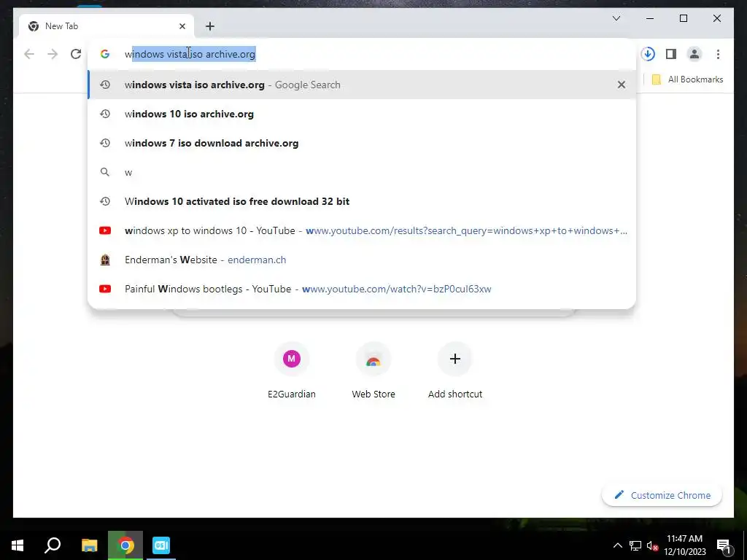Click the Enderman site favicon

[x=105, y=260]
